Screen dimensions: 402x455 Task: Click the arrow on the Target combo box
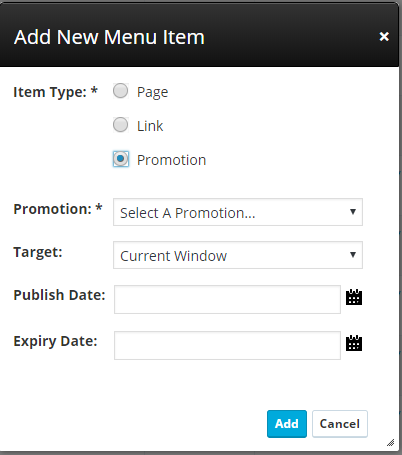click(x=353, y=255)
